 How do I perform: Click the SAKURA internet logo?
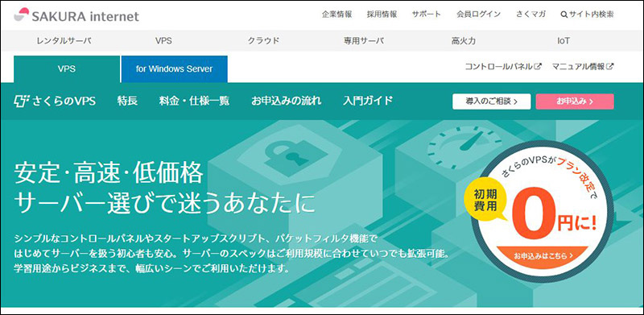tap(76, 15)
